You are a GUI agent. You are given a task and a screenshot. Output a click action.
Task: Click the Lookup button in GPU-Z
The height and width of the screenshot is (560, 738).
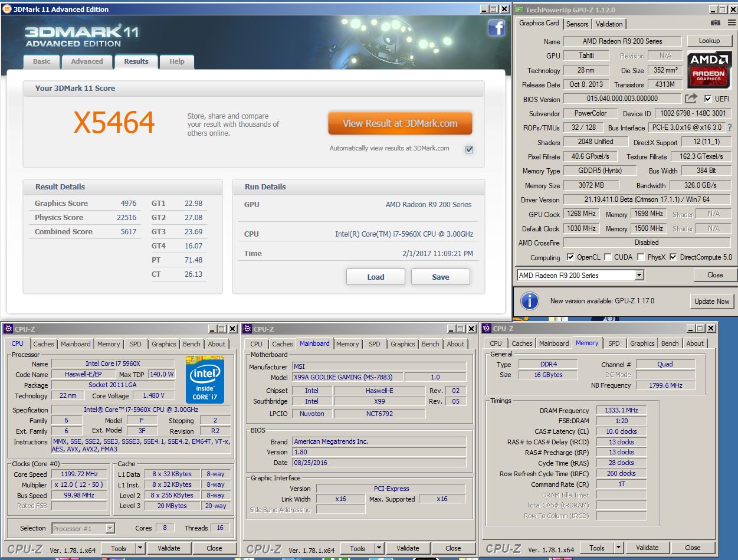709,41
